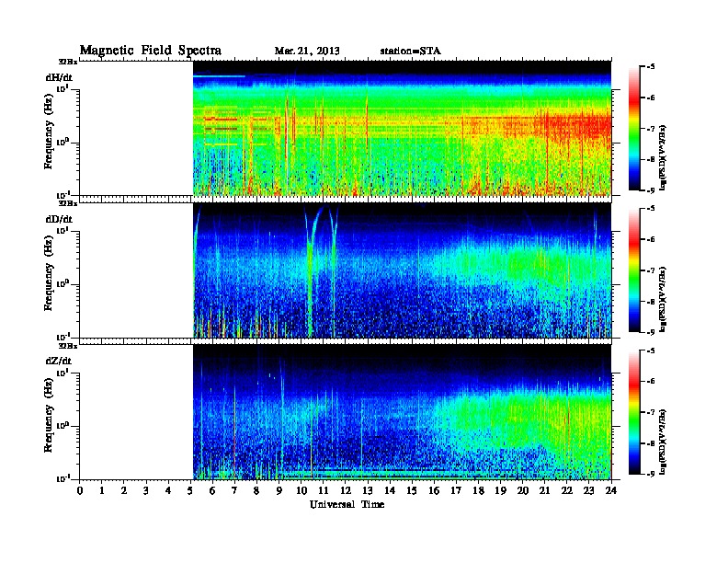Click the -9 value on dZ/dt color scale
The image size is (728, 563).
(651, 474)
